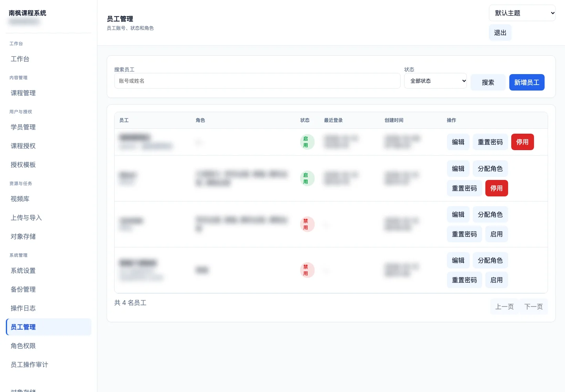Click the 搜索 button
The image size is (565, 392).
pyautogui.click(x=488, y=82)
